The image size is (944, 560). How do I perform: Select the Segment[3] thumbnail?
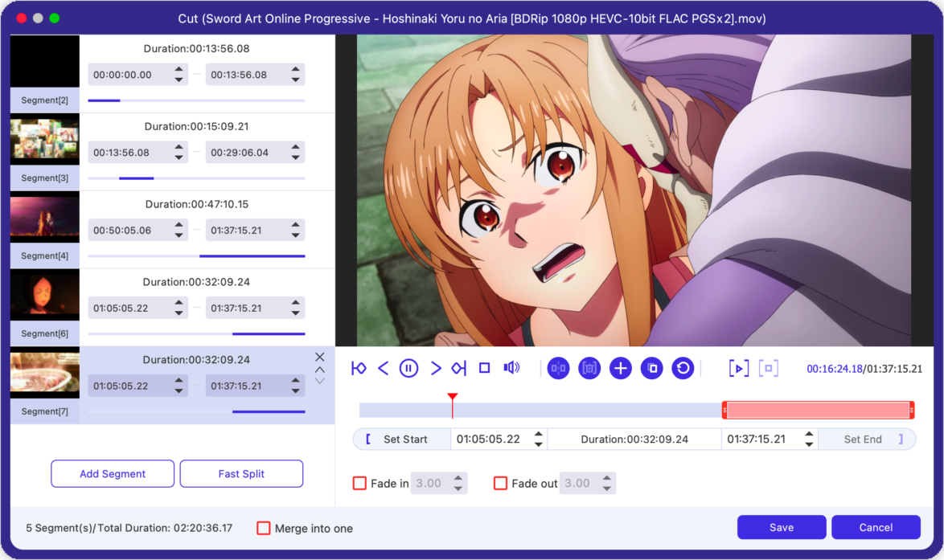coord(44,139)
